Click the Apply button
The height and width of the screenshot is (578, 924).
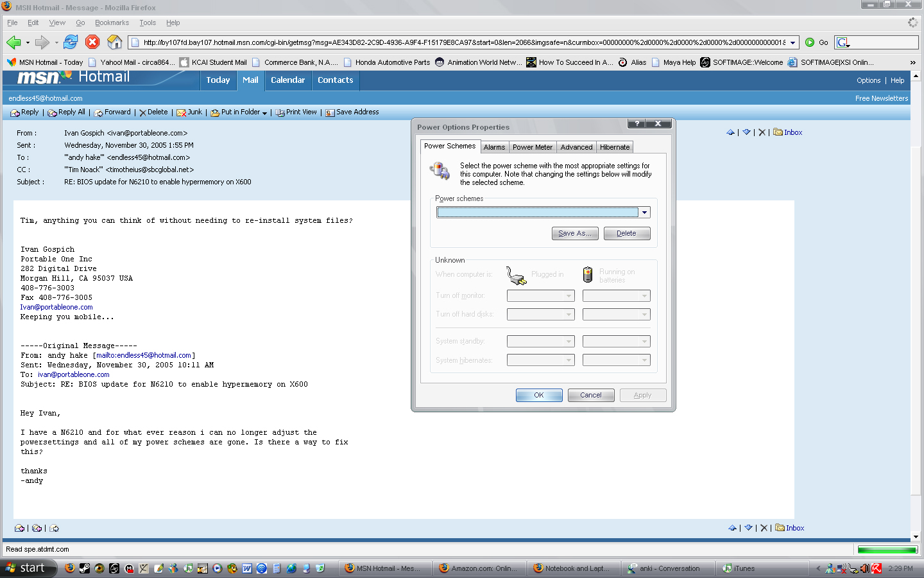(x=643, y=396)
